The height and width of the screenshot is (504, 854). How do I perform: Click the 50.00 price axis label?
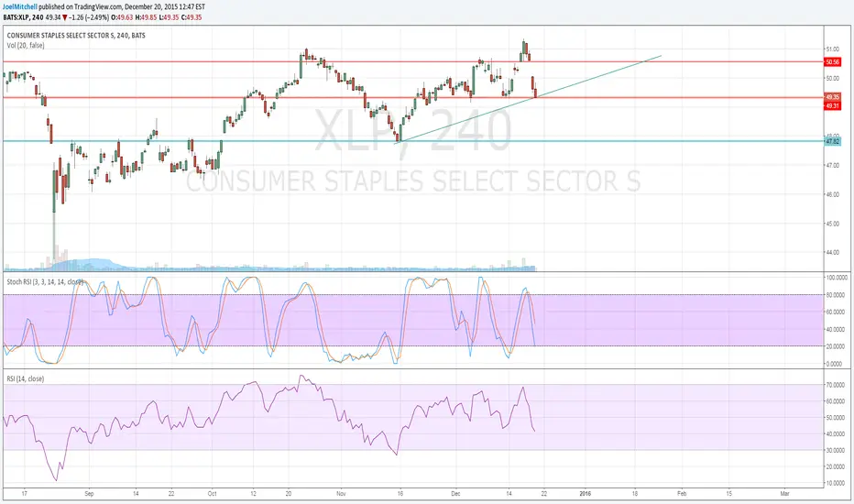832,79
